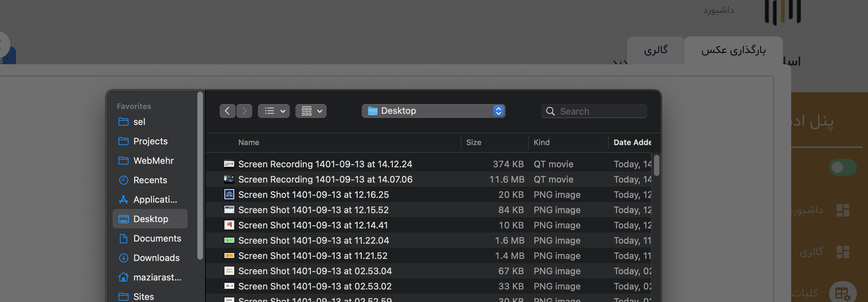Select the Downloads folder in sidebar
This screenshot has height=302, width=868.
tap(156, 258)
